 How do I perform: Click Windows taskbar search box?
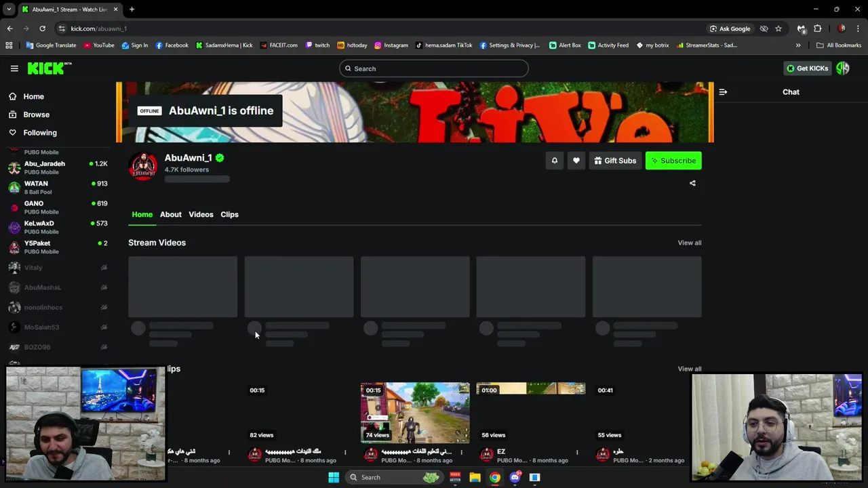click(393, 477)
